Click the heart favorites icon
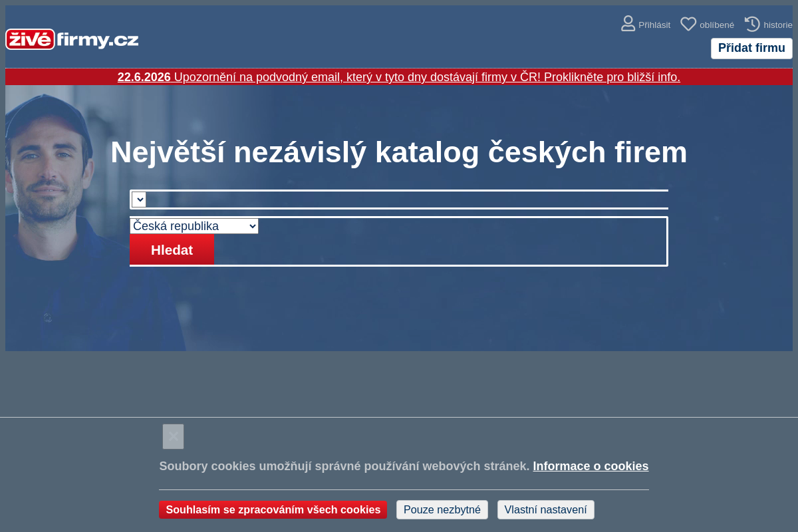Screen dimensions: 798x532 pos(688,25)
